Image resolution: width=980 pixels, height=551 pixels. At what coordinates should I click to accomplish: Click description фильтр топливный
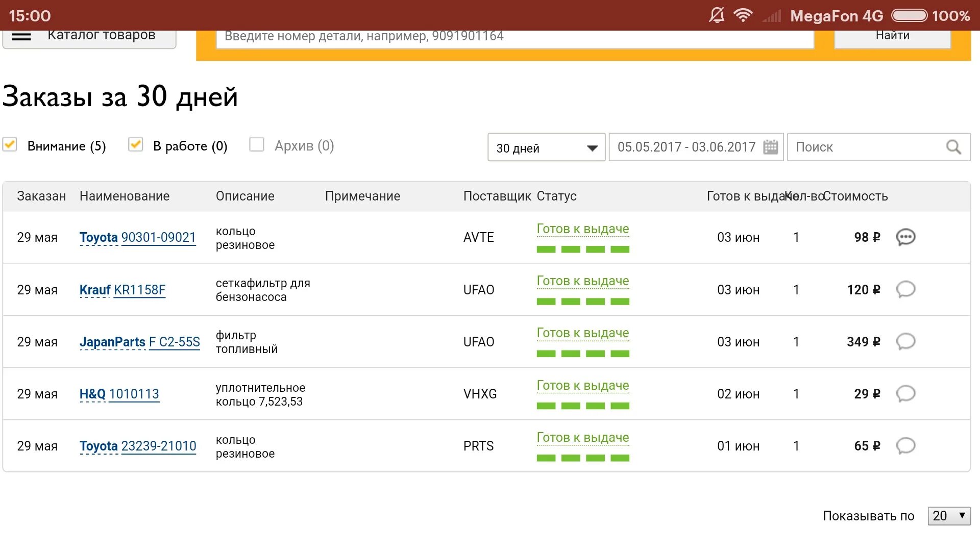pyautogui.click(x=247, y=342)
